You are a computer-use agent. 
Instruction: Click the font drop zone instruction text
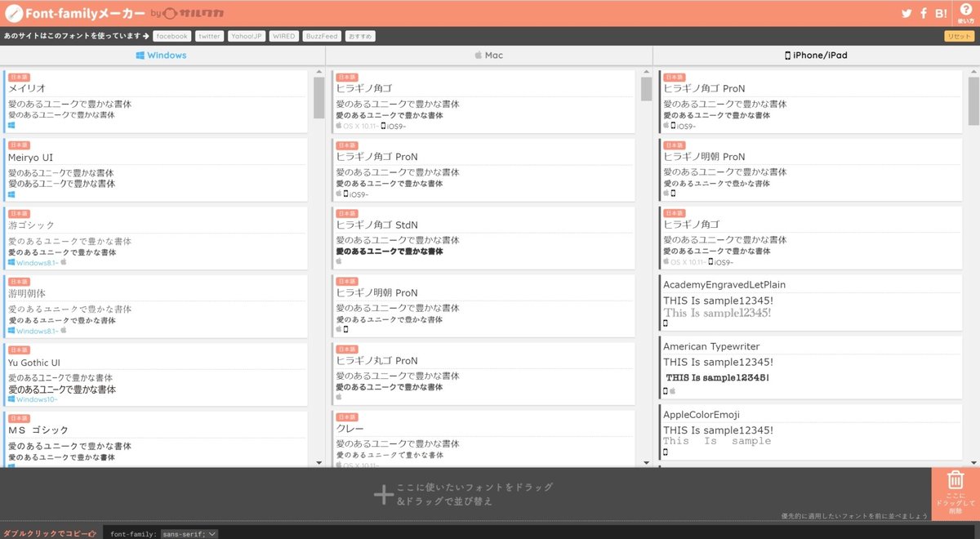[474, 494]
